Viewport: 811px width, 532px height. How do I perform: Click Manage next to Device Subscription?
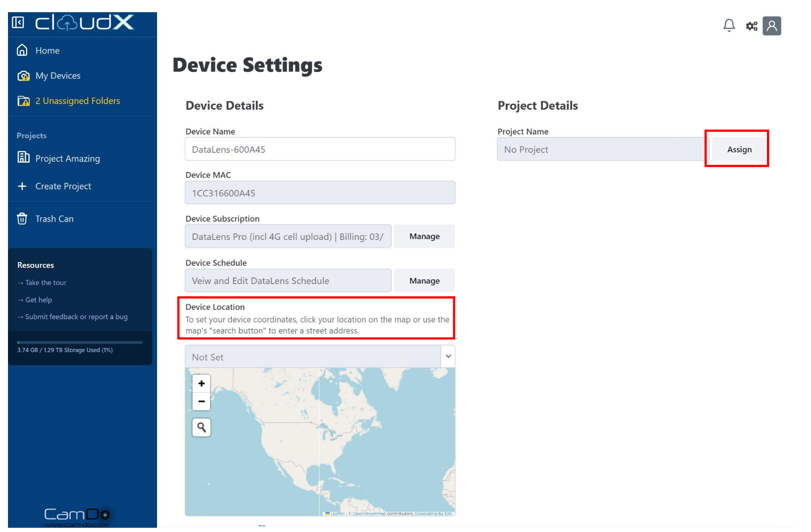pos(424,237)
